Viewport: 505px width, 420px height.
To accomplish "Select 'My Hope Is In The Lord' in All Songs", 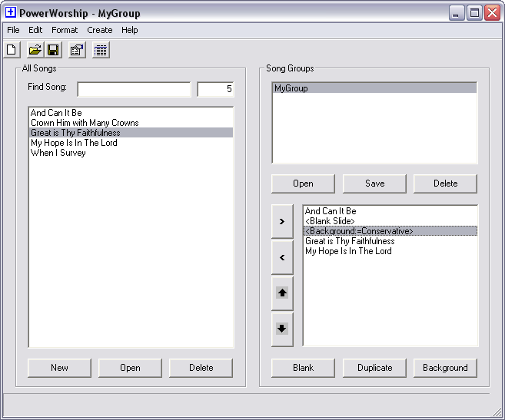I will tap(131, 143).
